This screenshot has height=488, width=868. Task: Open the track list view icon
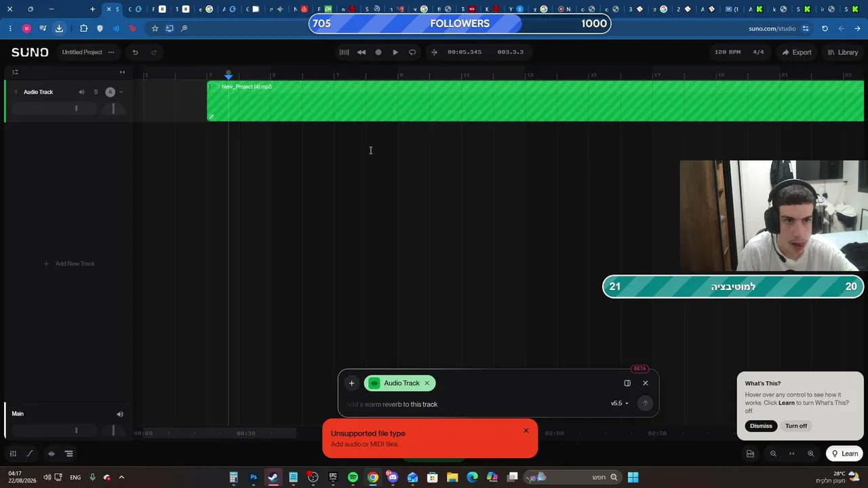click(x=68, y=453)
